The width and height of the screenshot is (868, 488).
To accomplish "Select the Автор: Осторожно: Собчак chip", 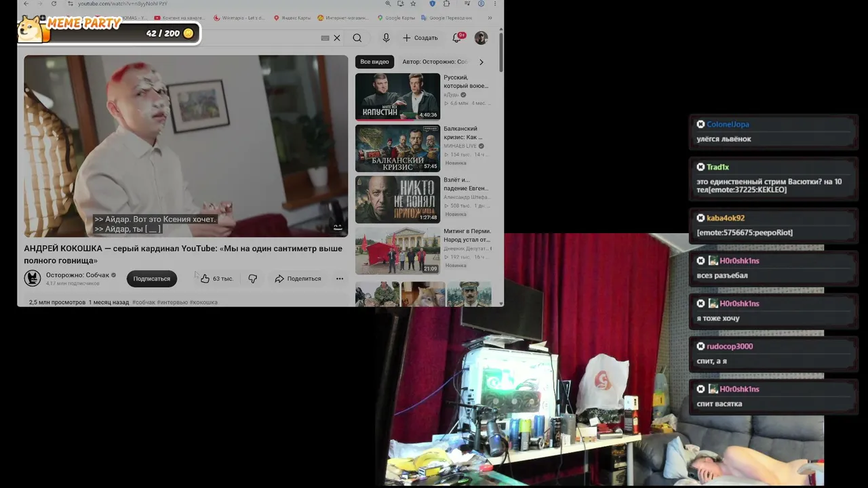I will (x=434, y=62).
